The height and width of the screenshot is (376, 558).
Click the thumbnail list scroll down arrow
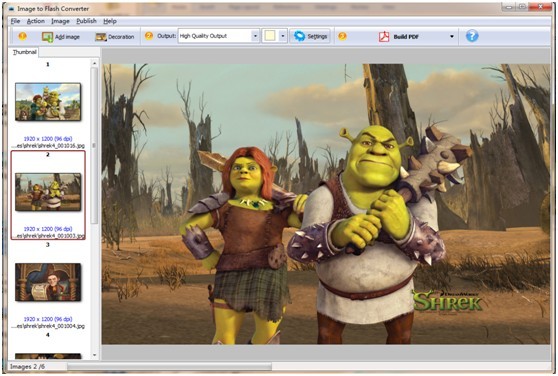point(94,355)
